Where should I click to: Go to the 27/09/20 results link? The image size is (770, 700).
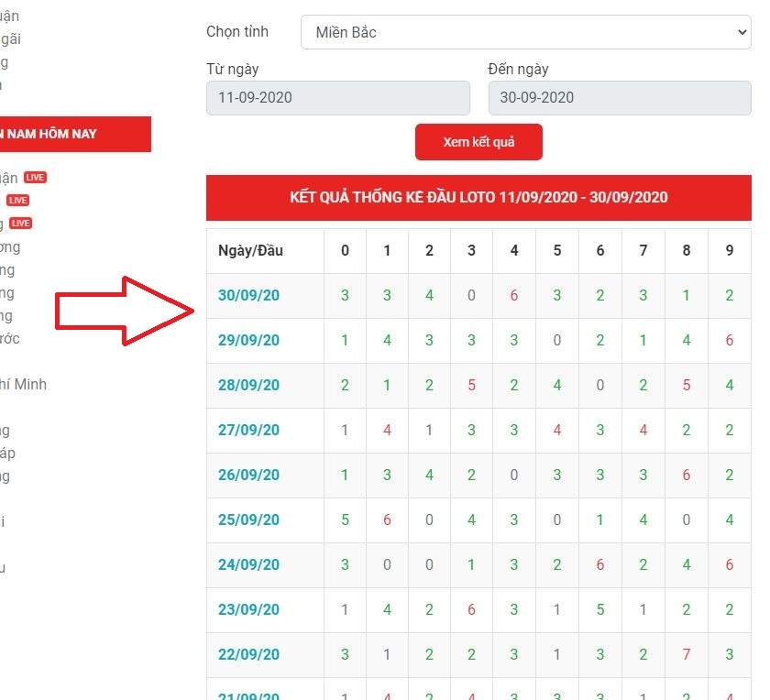coord(248,430)
